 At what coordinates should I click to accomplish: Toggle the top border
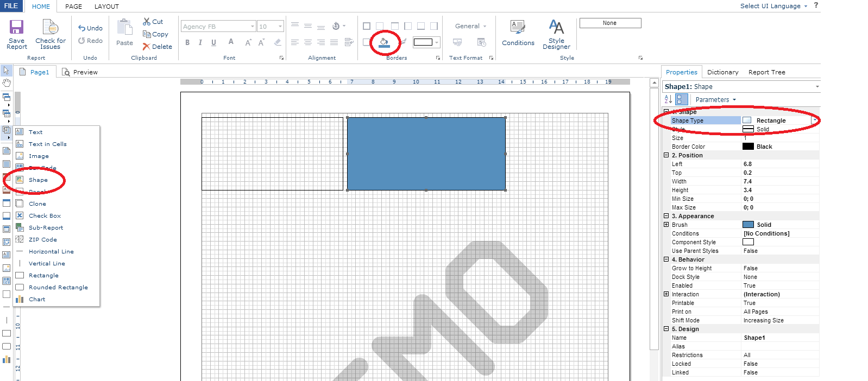point(395,26)
